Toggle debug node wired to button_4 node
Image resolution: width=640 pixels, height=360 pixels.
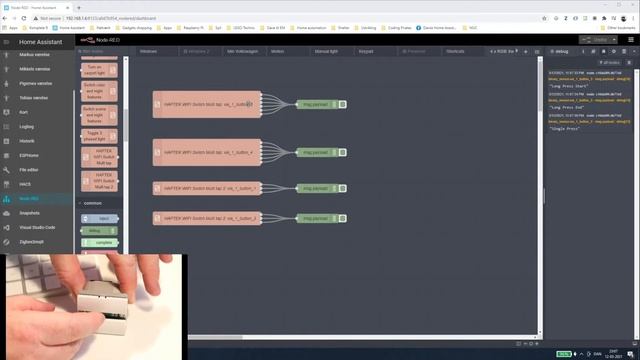click(x=342, y=152)
